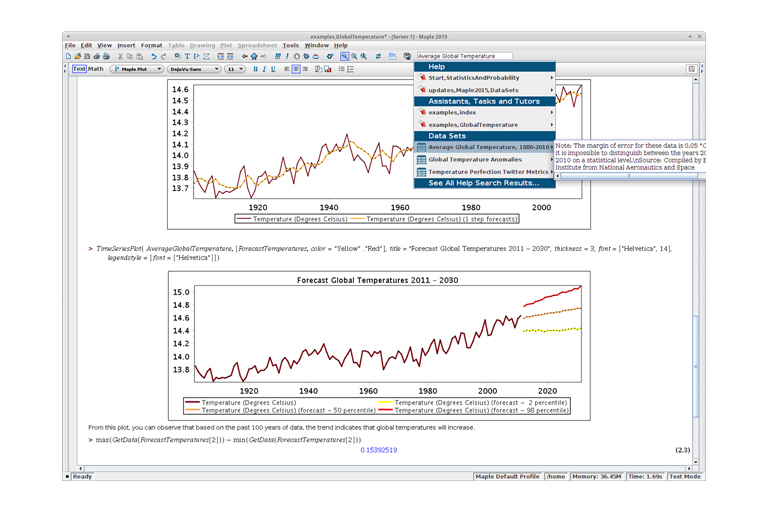Viewport: 768px width, 512px height.
Task: Open the Tools menu
Action: click(x=290, y=45)
